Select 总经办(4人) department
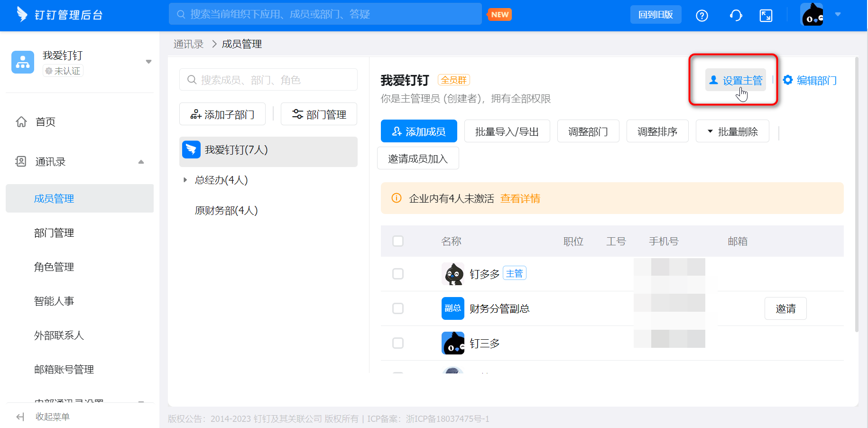This screenshot has height=428, width=868. [222, 180]
